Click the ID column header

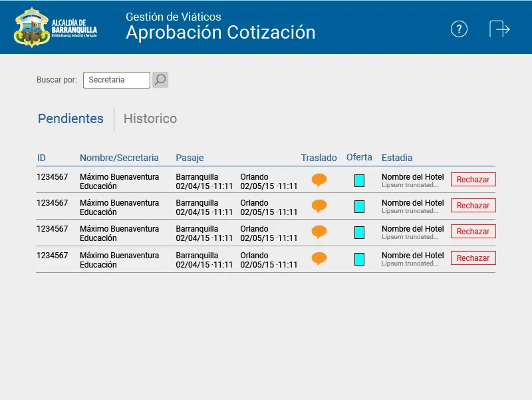[x=41, y=158]
